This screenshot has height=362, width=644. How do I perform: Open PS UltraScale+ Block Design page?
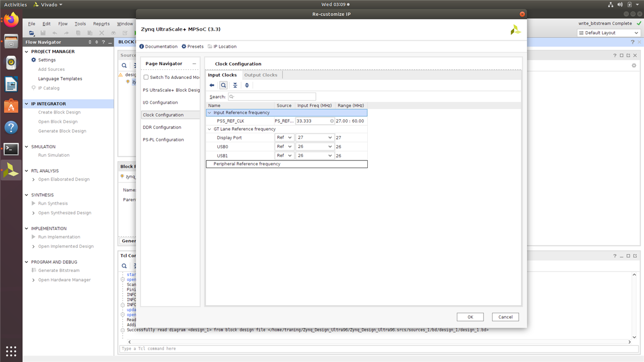(171, 90)
